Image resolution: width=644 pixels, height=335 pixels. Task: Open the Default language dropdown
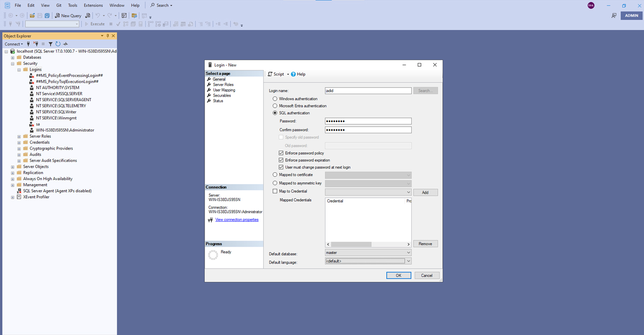point(408,261)
